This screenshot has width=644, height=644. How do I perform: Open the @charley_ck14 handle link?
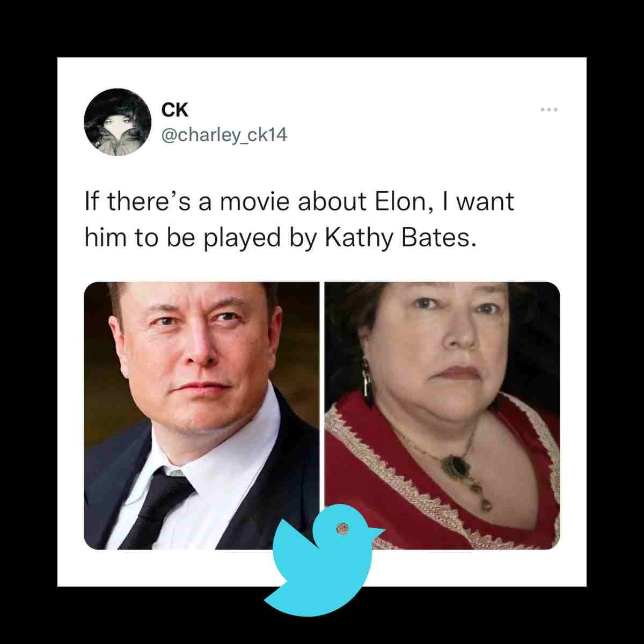(224, 135)
